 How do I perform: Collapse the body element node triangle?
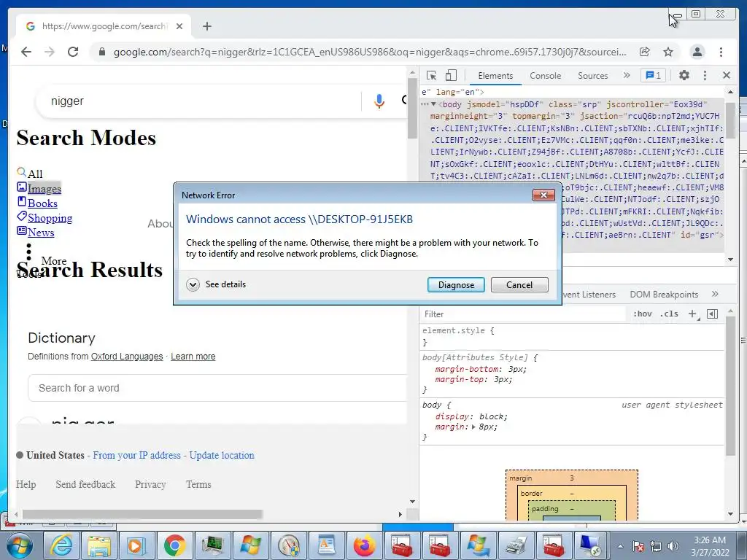pyautogui.click(x=433, y=104)
